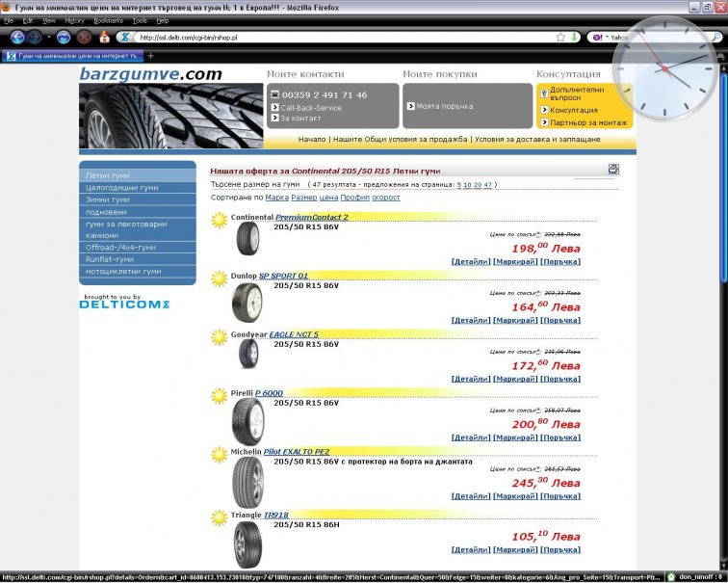Click the search magnifier icon in search box
The image size is (728, 583).
(718, 38)
